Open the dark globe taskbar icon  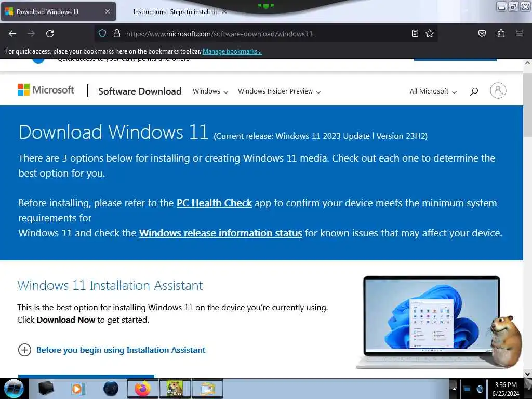pyautogui.click(x=111, y=389)
